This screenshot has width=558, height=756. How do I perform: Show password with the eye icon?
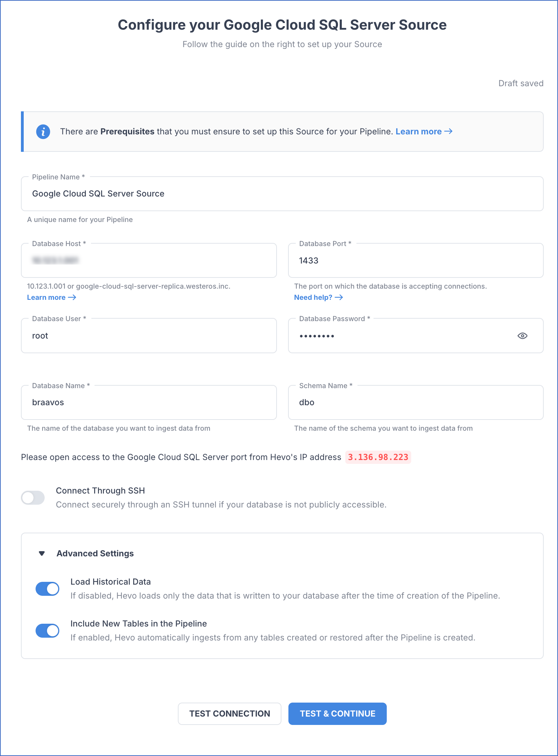[522, 336]
